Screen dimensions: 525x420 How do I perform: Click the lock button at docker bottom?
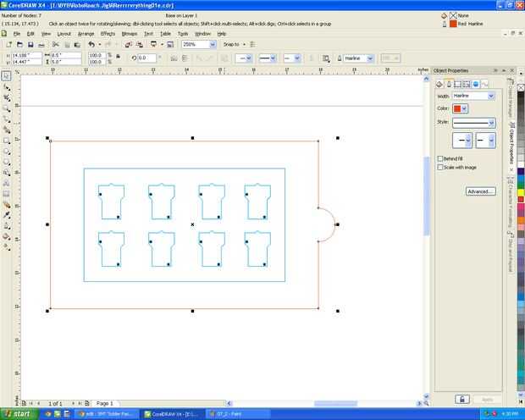click(462, 399)
